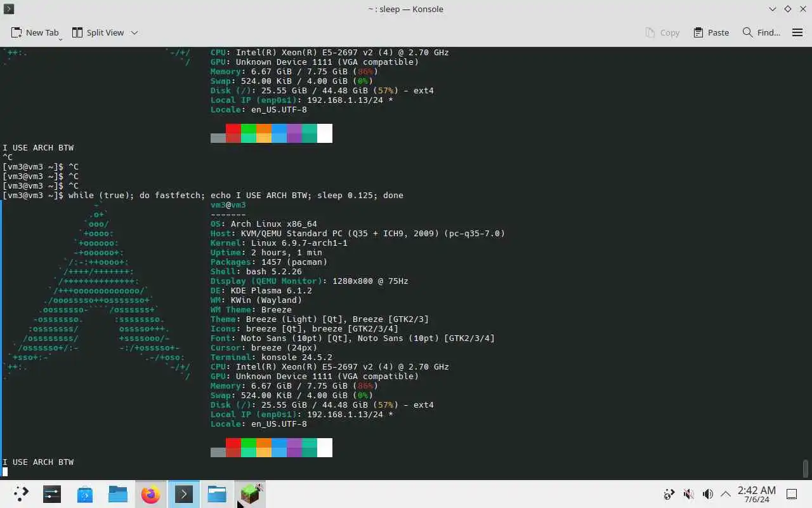The width and height of the screenshot is (812, 508).
Task: Open the New Tab profile dropdown arrow
Action: point(60,39)
